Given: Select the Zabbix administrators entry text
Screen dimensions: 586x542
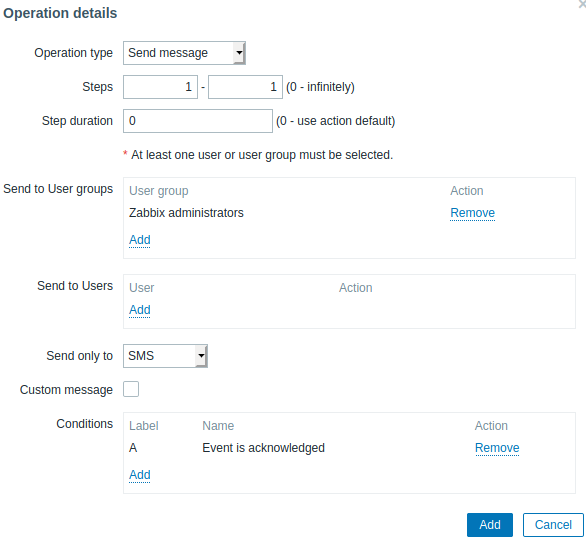Looking at the screenshot, I should coord(186,213).
